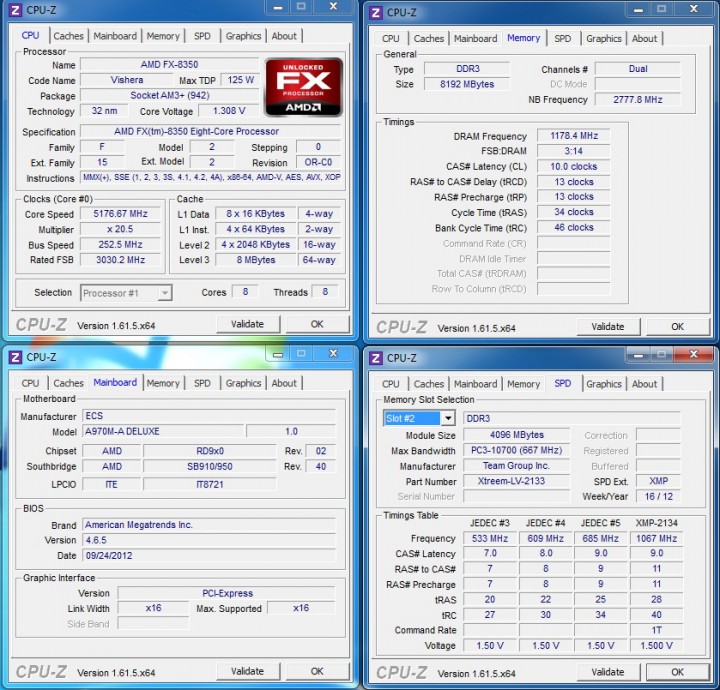This screenshot has height=690, width=720.
Task: Click Validate in the Mainboard tab window
Action: [248, 671]
